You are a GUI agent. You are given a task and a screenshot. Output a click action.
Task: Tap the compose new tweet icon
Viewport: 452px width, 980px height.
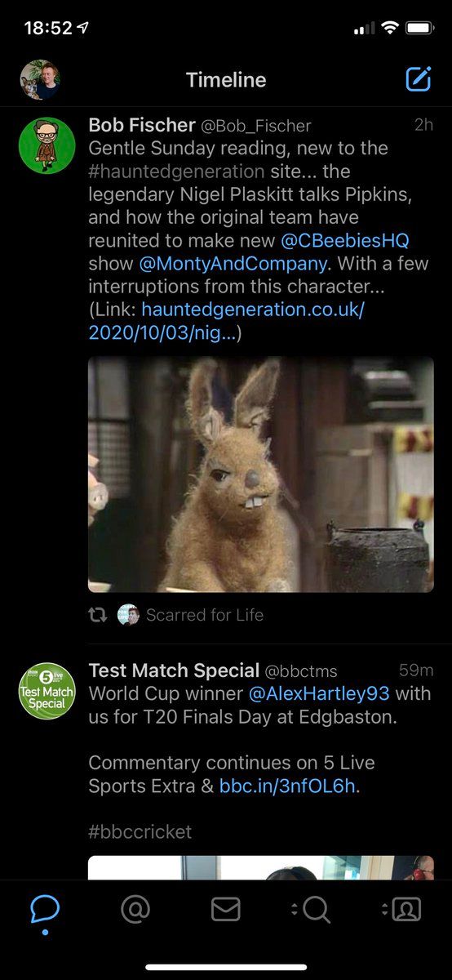click(418, 79)
